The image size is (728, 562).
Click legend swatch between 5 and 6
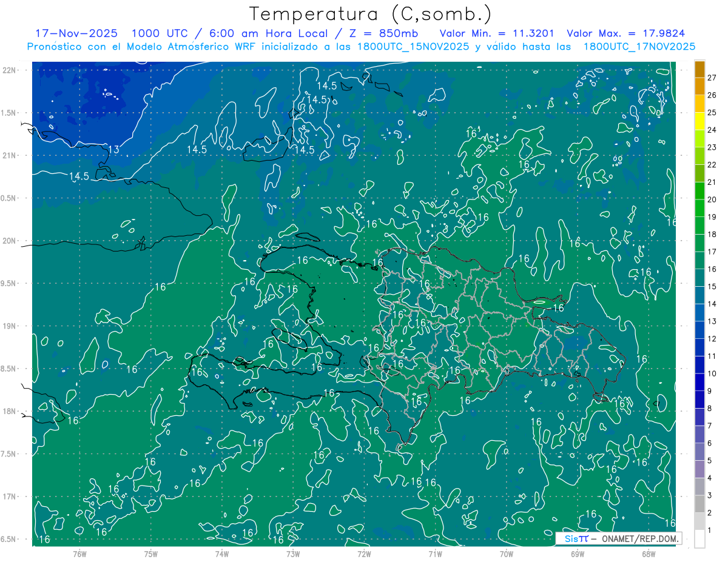pyautogui.click(x=699, y=452)
